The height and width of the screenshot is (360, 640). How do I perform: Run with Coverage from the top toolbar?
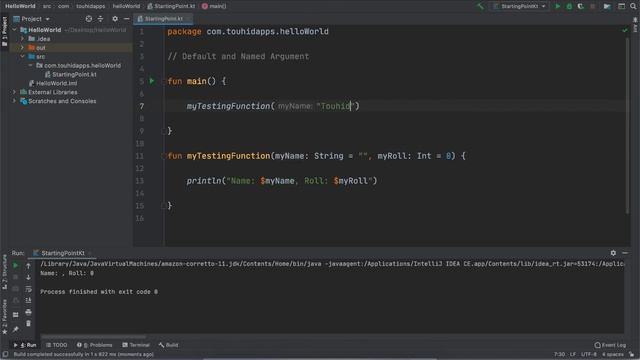[580, 6]
